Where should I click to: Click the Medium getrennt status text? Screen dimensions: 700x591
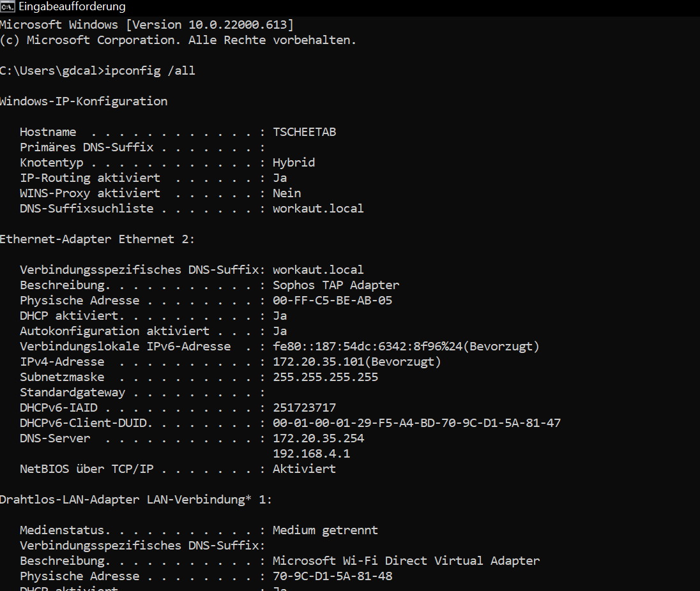pos(325,530)
